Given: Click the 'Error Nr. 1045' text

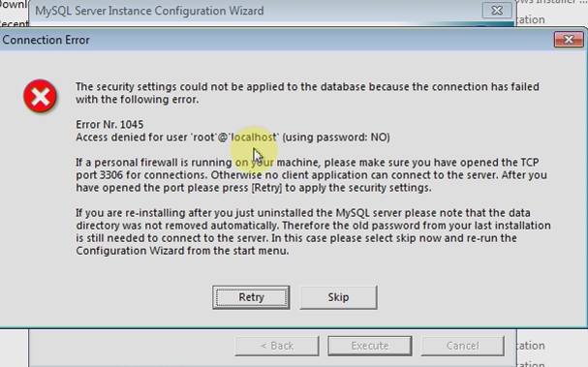Looking at the screenshot, I should point(109,125).
